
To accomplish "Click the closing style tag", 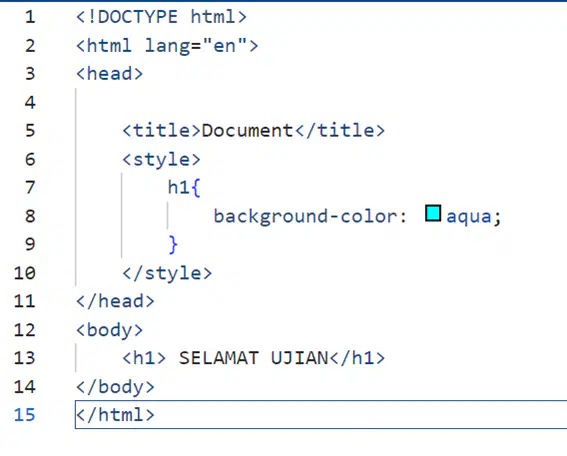I will point(167,273).
